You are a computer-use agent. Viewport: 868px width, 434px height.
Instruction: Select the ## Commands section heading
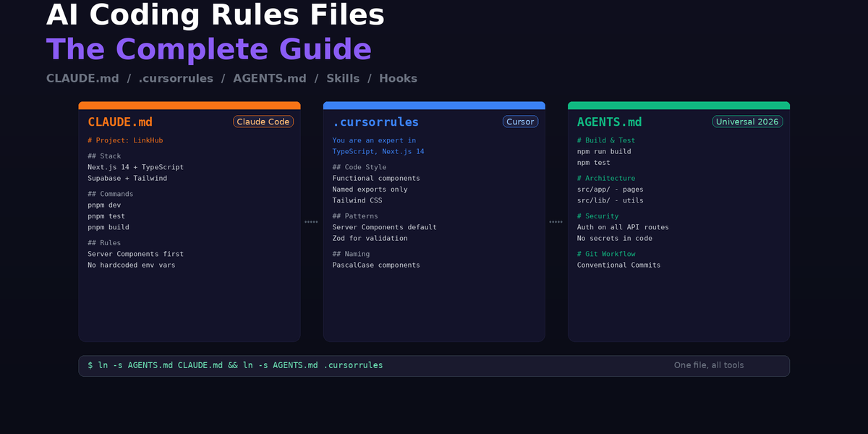click(110, 193)
